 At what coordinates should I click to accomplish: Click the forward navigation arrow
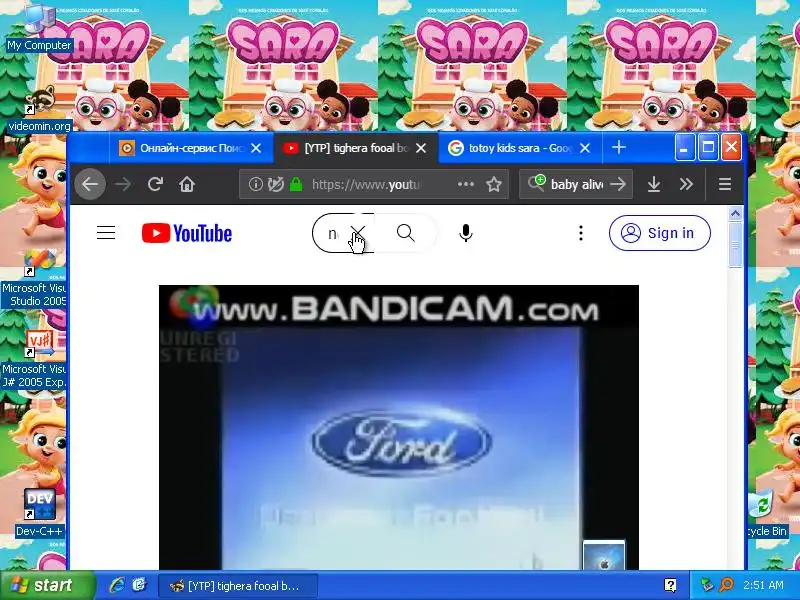[x=123, y=184]
